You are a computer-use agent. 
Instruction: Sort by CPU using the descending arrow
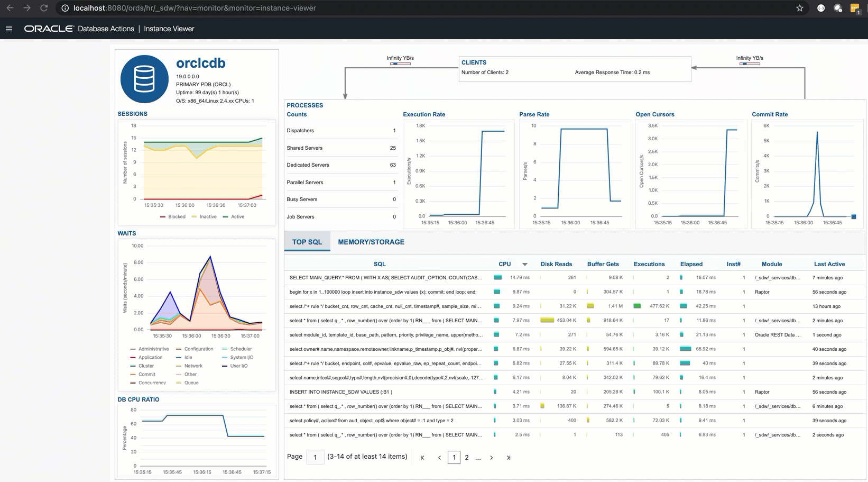tap(525, 264)
